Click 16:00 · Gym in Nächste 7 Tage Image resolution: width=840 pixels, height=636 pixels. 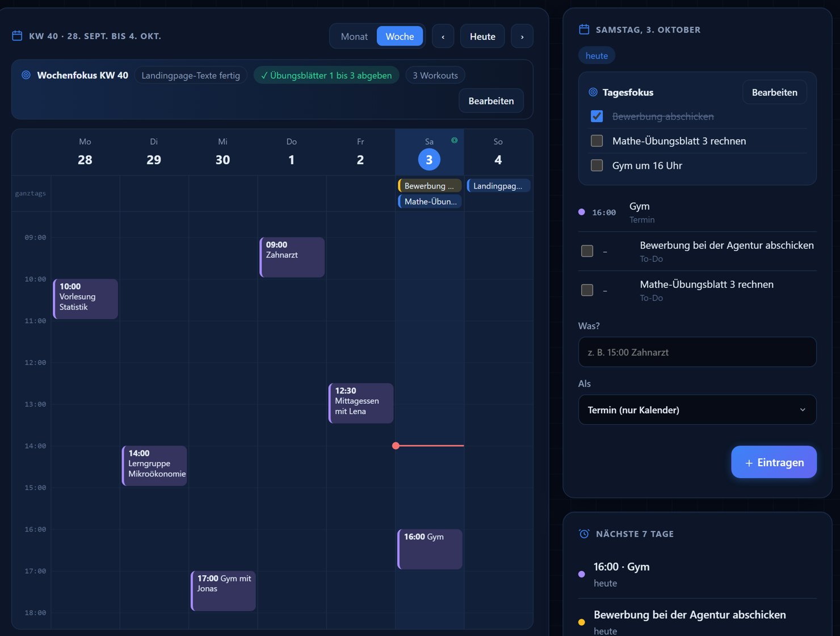click(x=697, y=574)
